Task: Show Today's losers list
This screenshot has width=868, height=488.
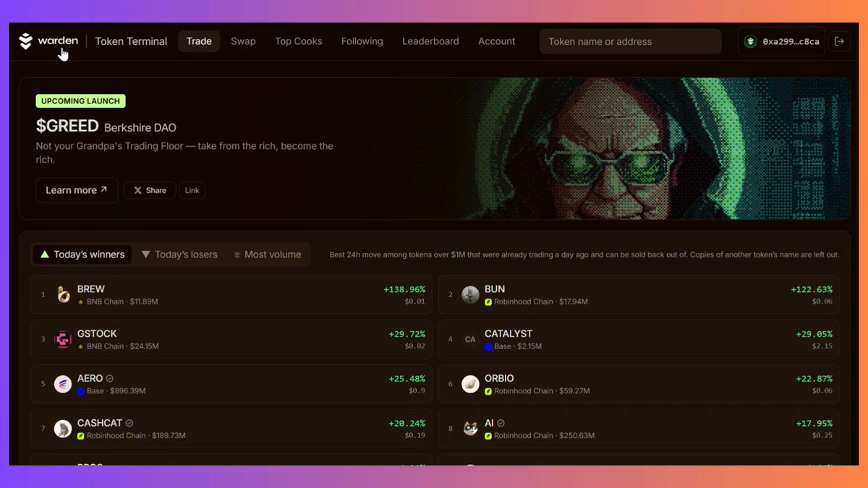Action: click(179, 254)
